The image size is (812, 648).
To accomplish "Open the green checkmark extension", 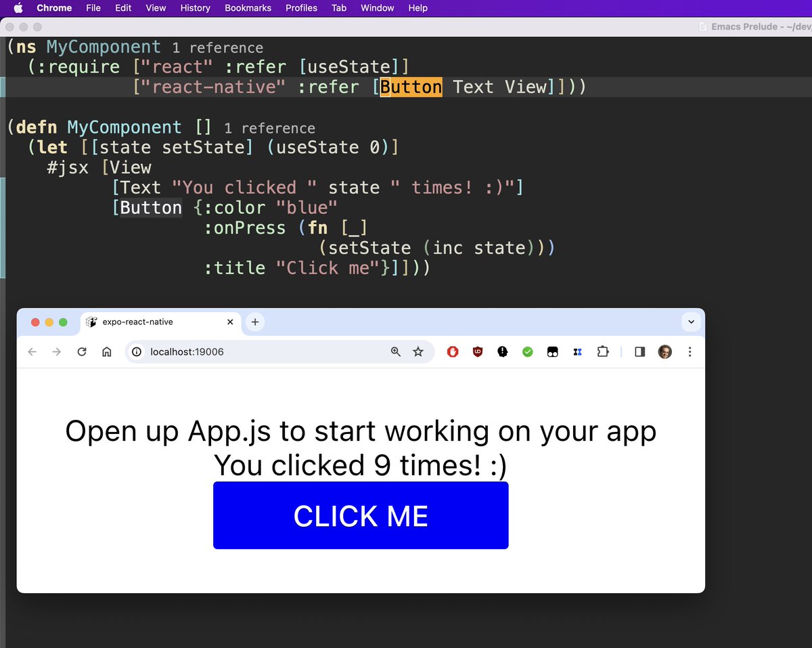I will click(528, 351).
